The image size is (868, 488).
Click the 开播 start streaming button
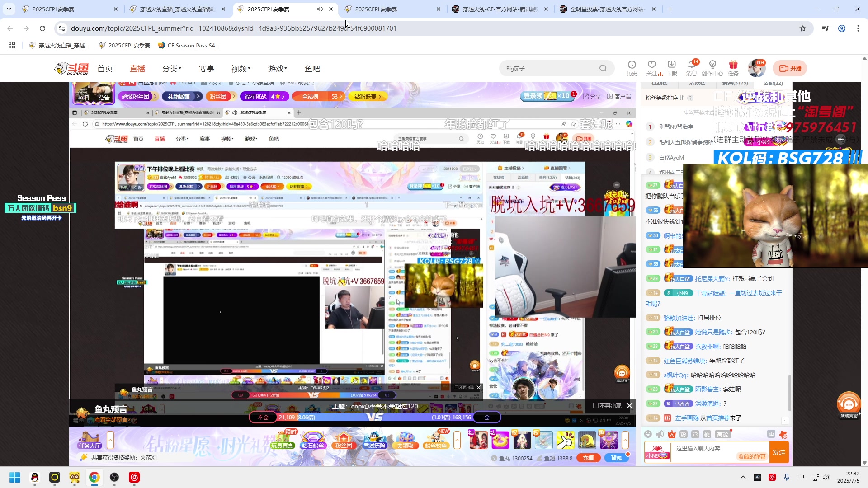point(790,68)
